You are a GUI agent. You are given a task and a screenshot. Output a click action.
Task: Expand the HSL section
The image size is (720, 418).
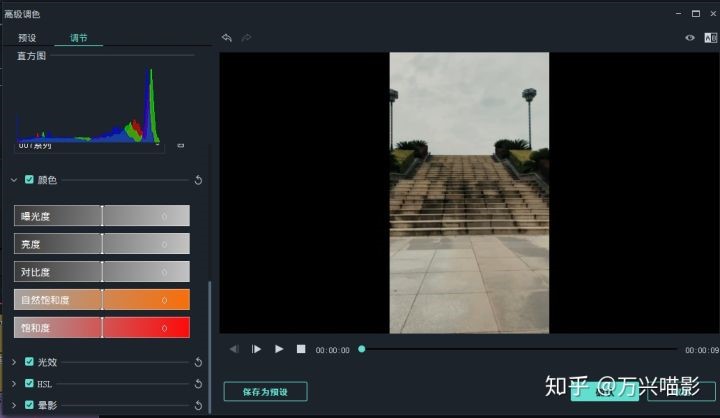click(x=14, y=384)
